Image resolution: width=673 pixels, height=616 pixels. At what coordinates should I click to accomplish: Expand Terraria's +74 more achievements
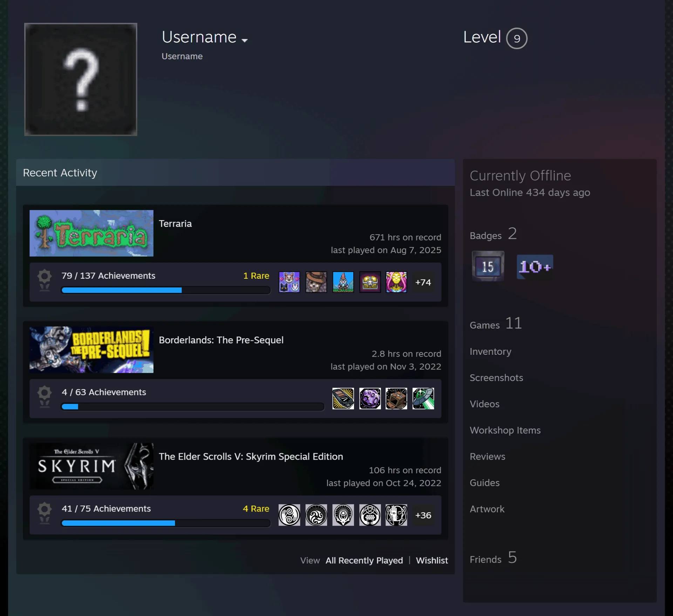pyautogui.click(x=423, y=282)
